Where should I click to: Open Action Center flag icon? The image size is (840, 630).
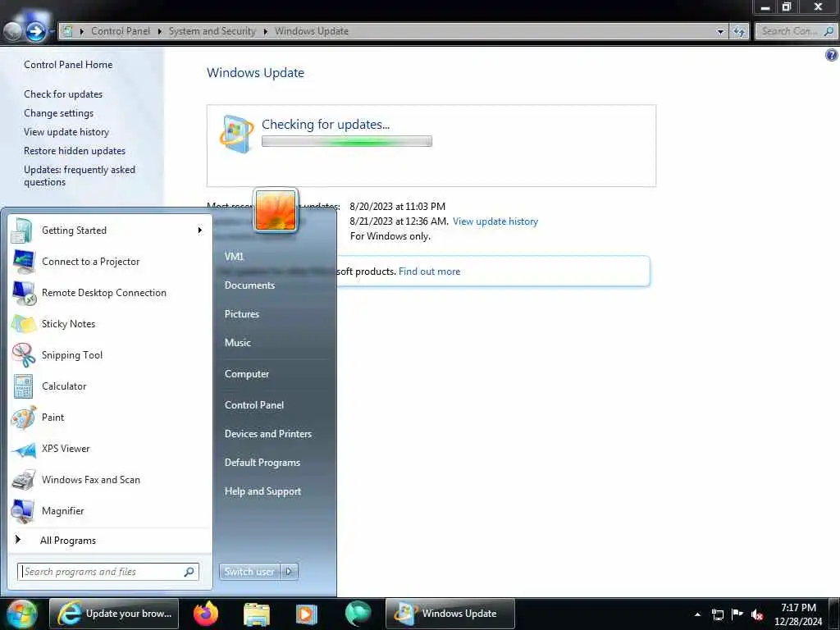tap(737, 614)
